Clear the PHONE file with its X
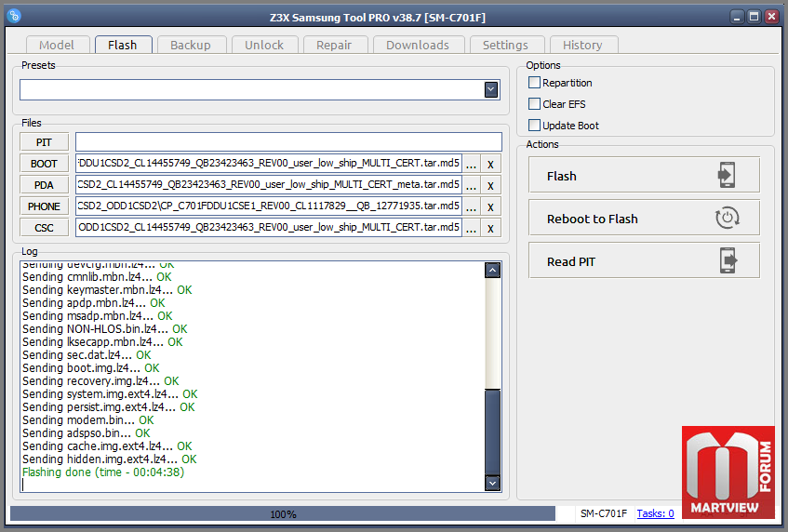This screenshot has height=532, width=788. click(x=490, y=207)
